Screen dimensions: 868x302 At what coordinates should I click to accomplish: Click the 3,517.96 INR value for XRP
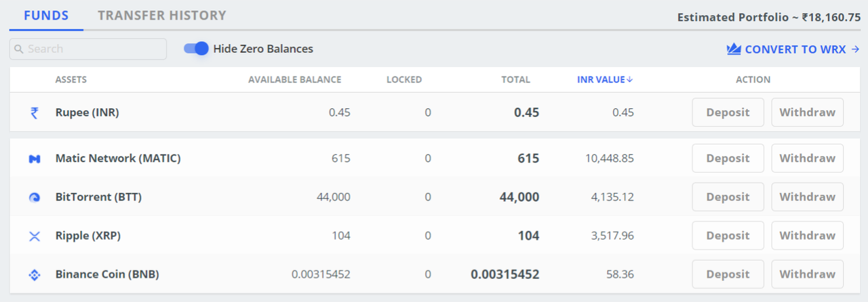point(613,236)
